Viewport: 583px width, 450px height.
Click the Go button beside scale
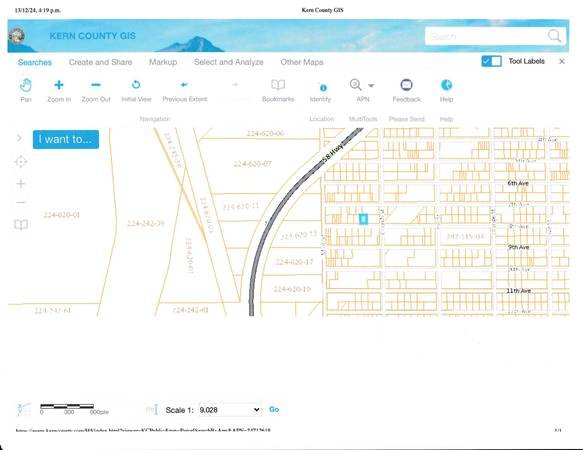click(274, 409)
